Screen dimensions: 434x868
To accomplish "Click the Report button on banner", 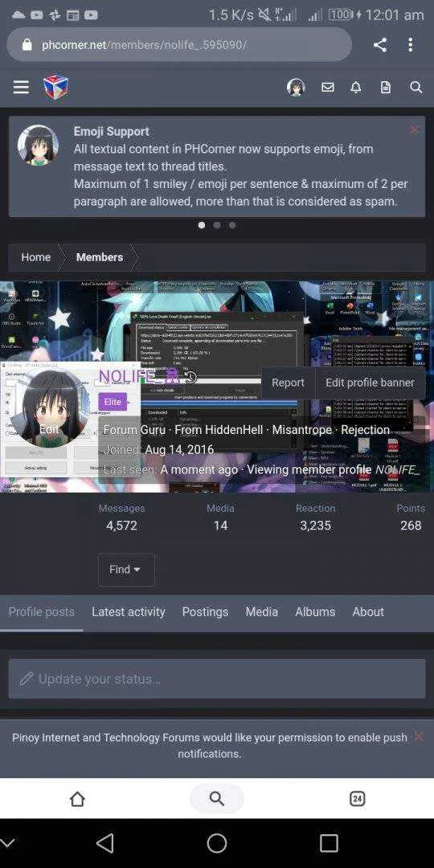I will [288, 383].
